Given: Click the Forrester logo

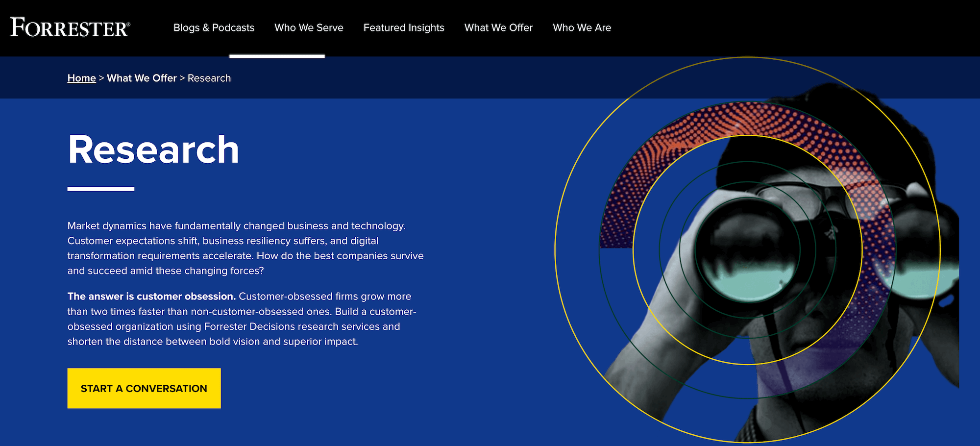Looking at the screenshot, I should [70, 27].
